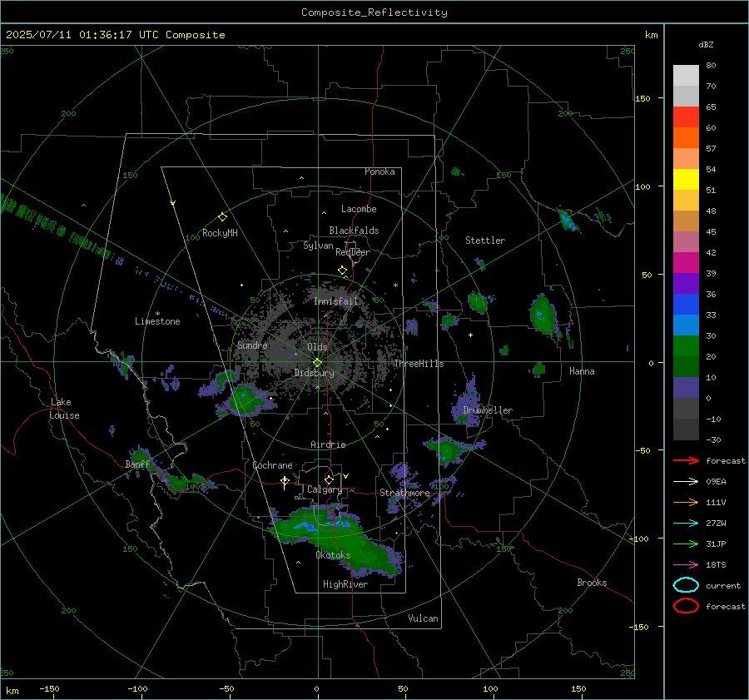Click the green 31JP arrow legend icon
Image resolution: width=749 pixels, height=700 pixels.
(686, 544)
